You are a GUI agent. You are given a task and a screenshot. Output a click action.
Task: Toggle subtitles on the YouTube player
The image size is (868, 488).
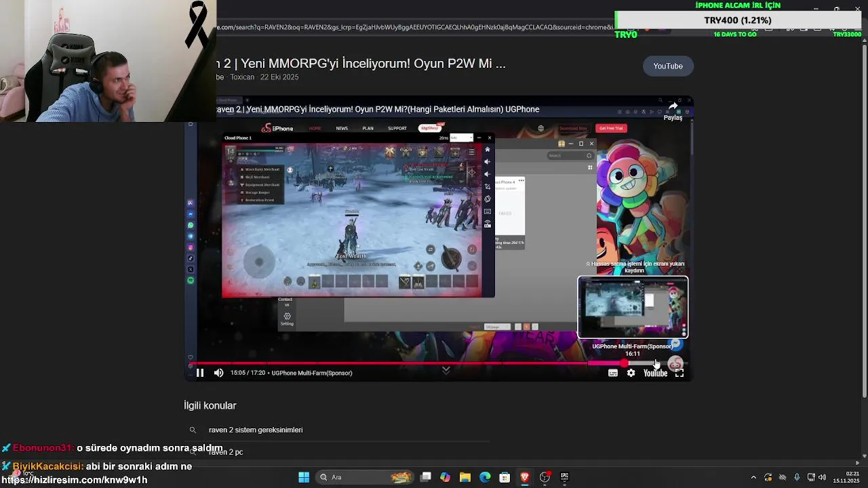pyautogui.click(x=613, y=373)
